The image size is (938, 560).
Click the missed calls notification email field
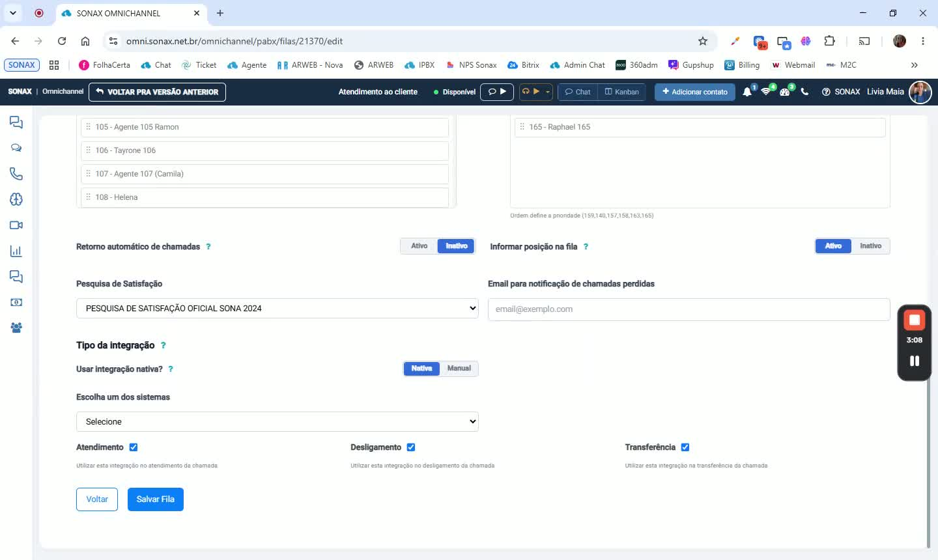pyautogui.click(x=689, y=309)
